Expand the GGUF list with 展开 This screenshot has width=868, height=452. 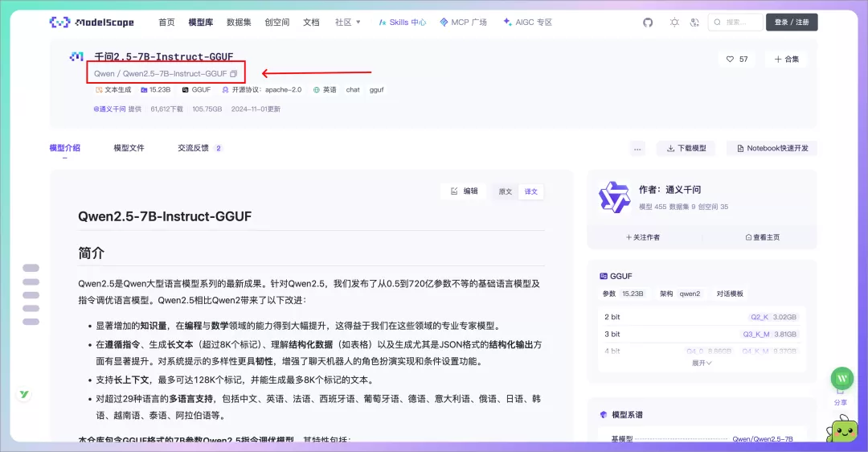tap(702, 363)
